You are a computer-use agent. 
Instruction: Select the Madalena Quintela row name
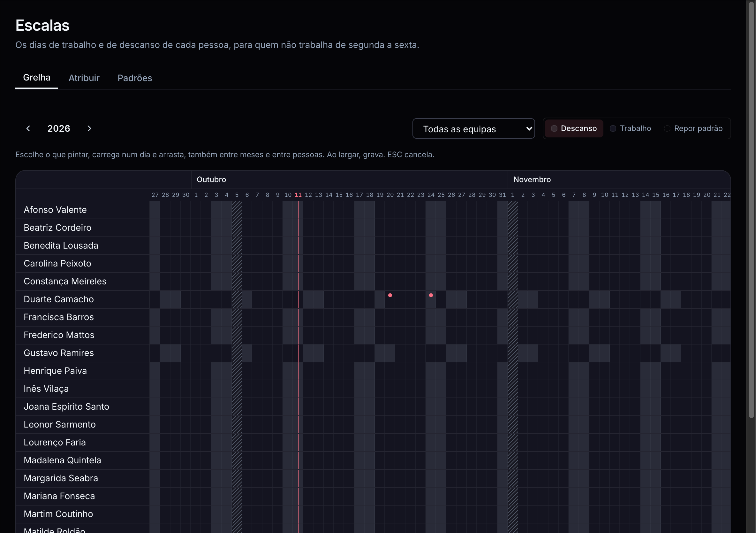point(62,460)
